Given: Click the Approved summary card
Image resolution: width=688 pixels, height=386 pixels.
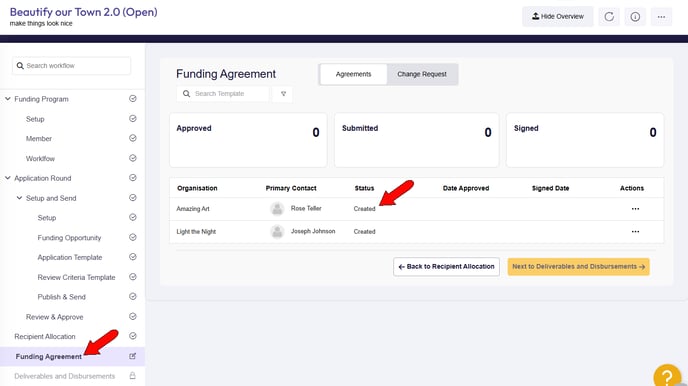Looking at the screenshot, I should (248, 140).
